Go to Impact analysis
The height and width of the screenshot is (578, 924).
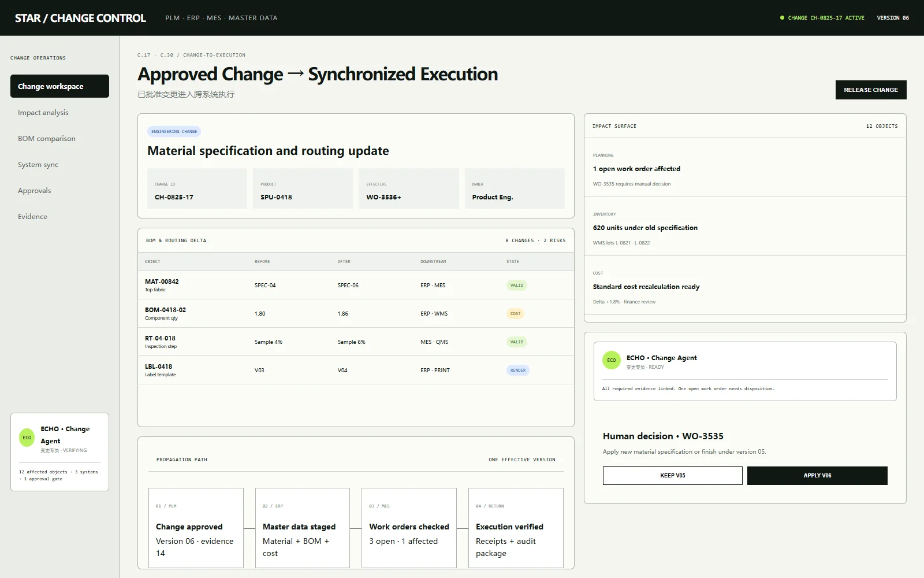pyautogui.click(x=59, y=113)
